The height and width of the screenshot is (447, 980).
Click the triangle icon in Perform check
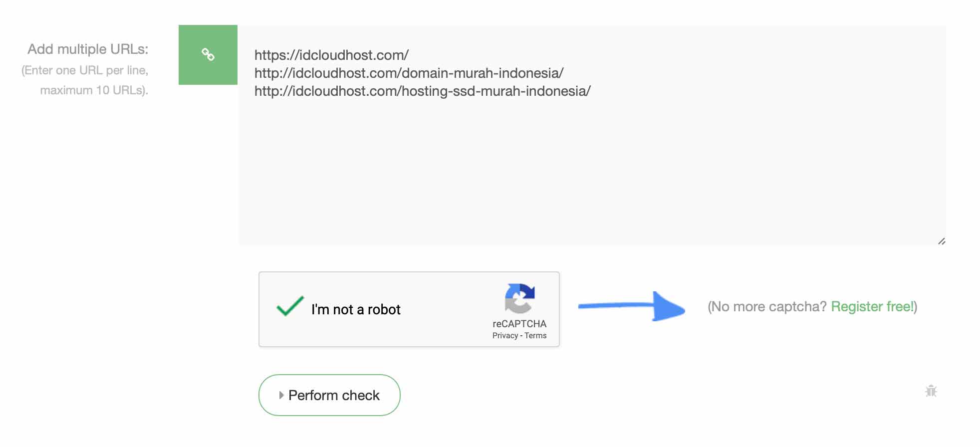pos(281,395)
